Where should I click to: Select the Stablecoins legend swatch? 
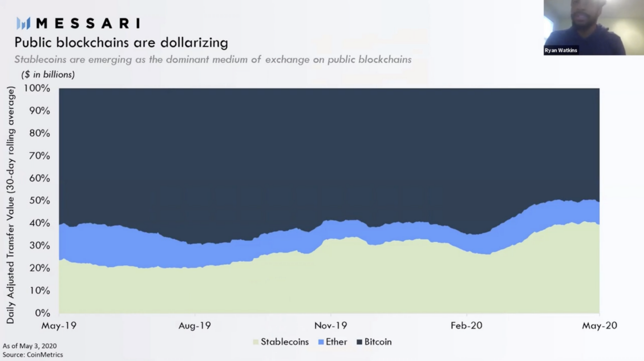(256, 342)
